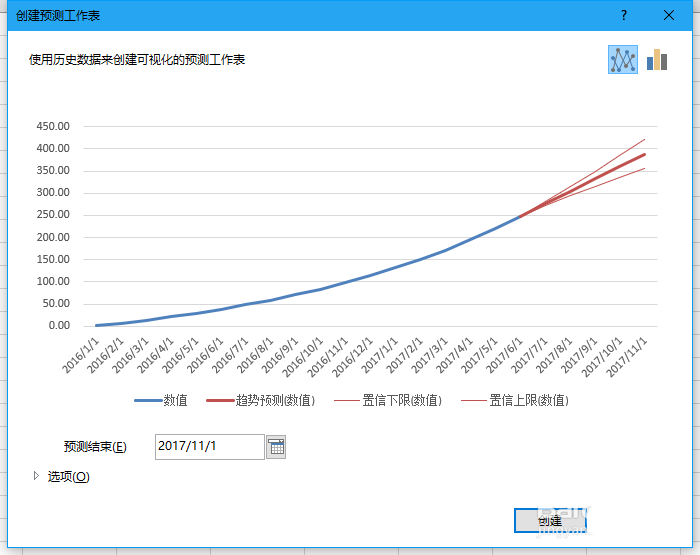Click the 预测结束(E) label
Image resolution: width=700 pixels, height=555 pixels.
(x=95, y=447)
